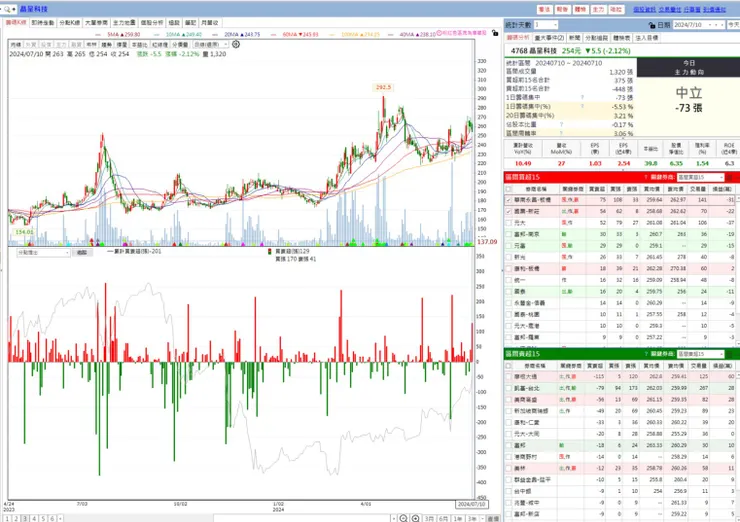Open the 個股資料 link
The height and width of the screenshot is (522, 740).
click(x=644, y=9)
